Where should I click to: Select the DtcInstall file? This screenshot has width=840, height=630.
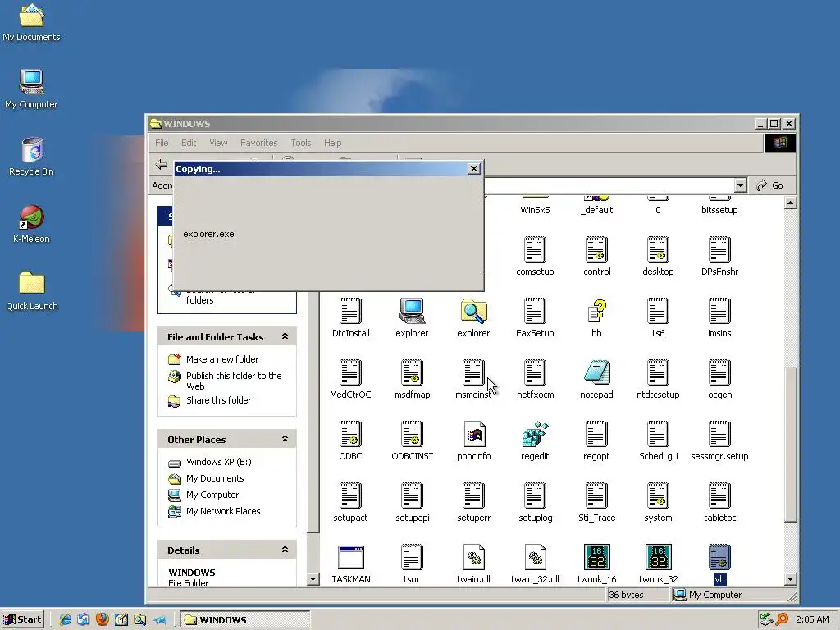tap(350, 317)
